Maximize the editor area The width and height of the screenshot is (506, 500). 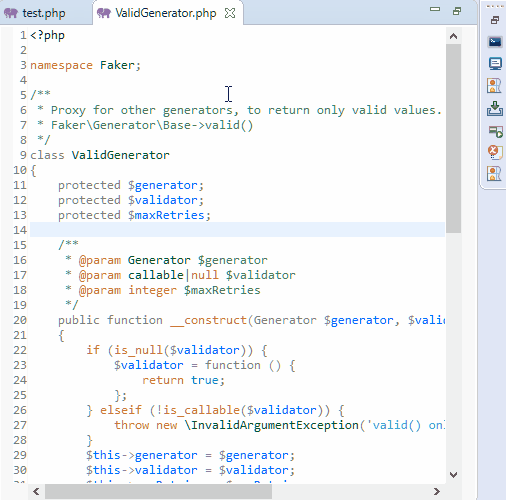coord(457,11)
